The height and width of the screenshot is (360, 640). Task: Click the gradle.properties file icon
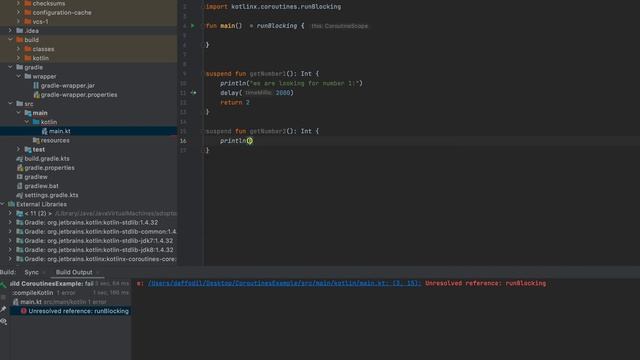click(x=20, y=168)
